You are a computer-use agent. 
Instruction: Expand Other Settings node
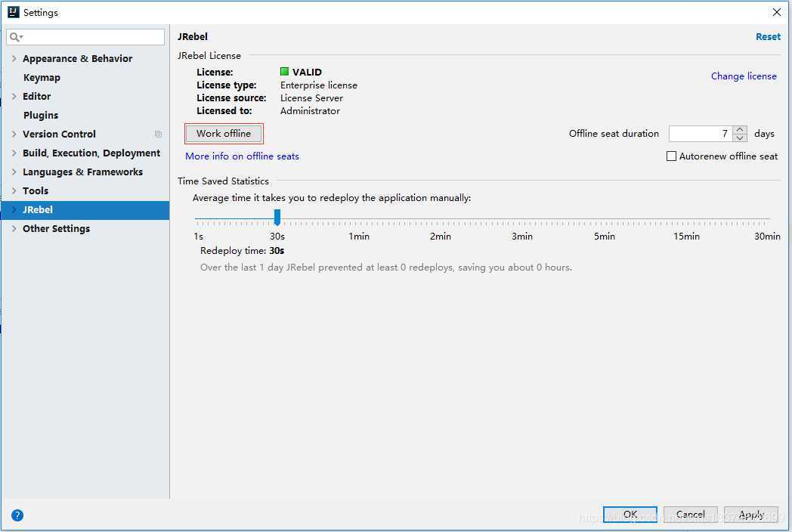pos(14,228)
